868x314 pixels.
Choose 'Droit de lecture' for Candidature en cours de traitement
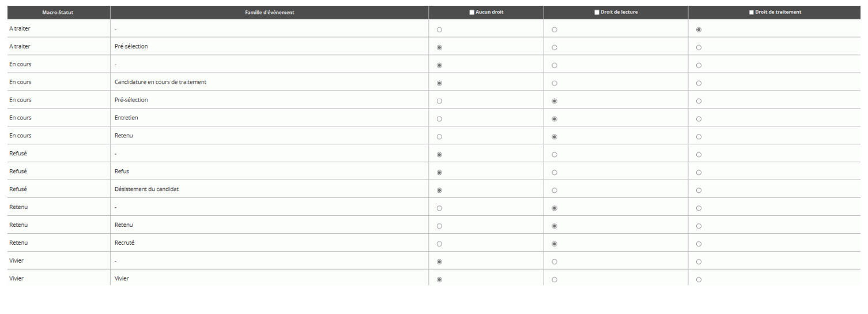554,83
